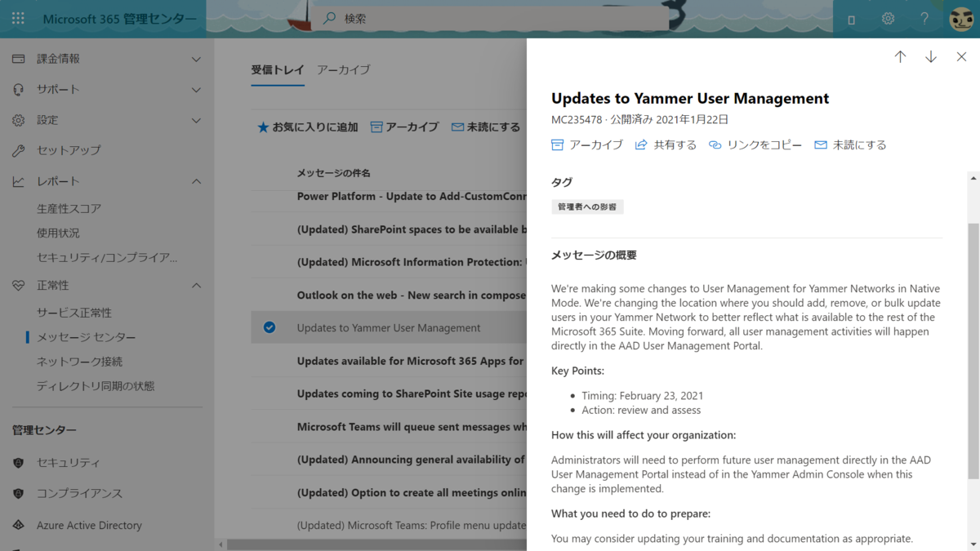This screenshot has height=551, width=980.
Task: Open ディレクトリ同期の状態 in sidebar
Action: [96, 386]
